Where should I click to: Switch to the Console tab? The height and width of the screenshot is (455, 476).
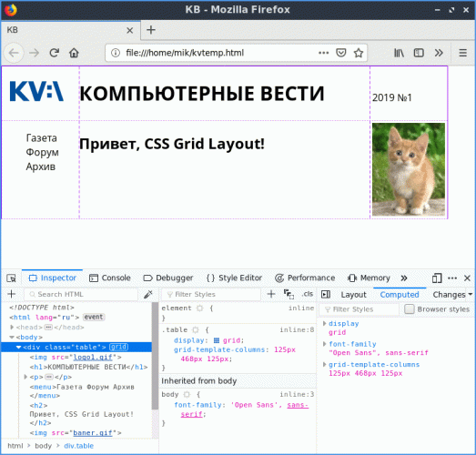[x=110, y=278]
